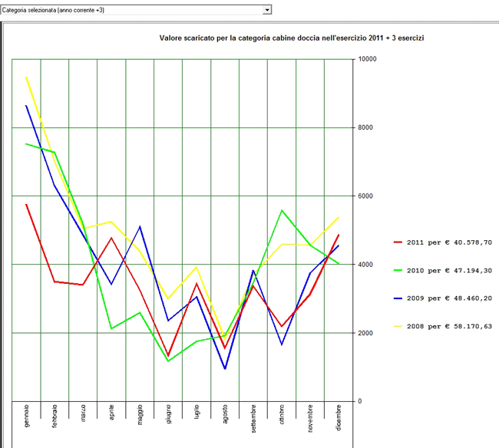Click the 'marzo' month axis label
Screen dimensions: 499x448
(83, 413)
